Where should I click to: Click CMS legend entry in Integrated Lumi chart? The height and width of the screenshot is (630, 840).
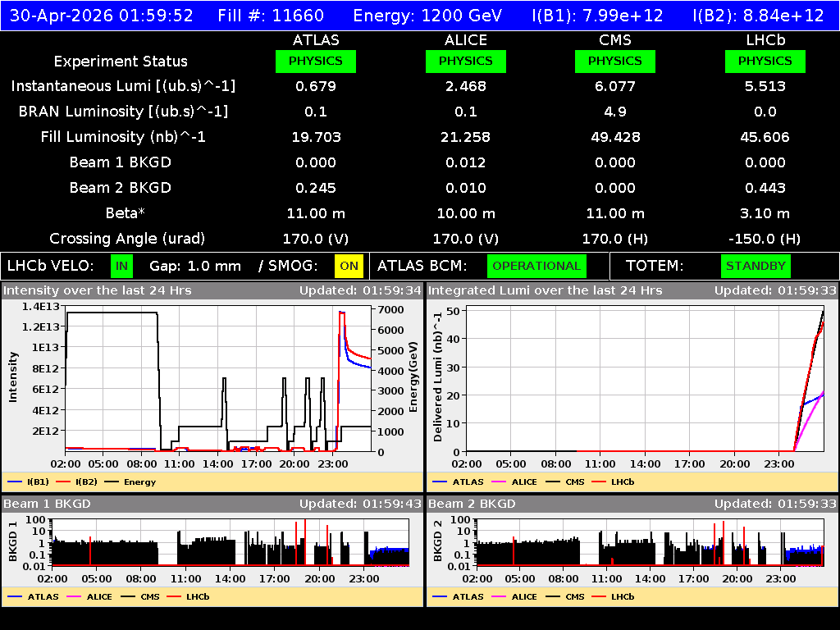click(565, 482)
